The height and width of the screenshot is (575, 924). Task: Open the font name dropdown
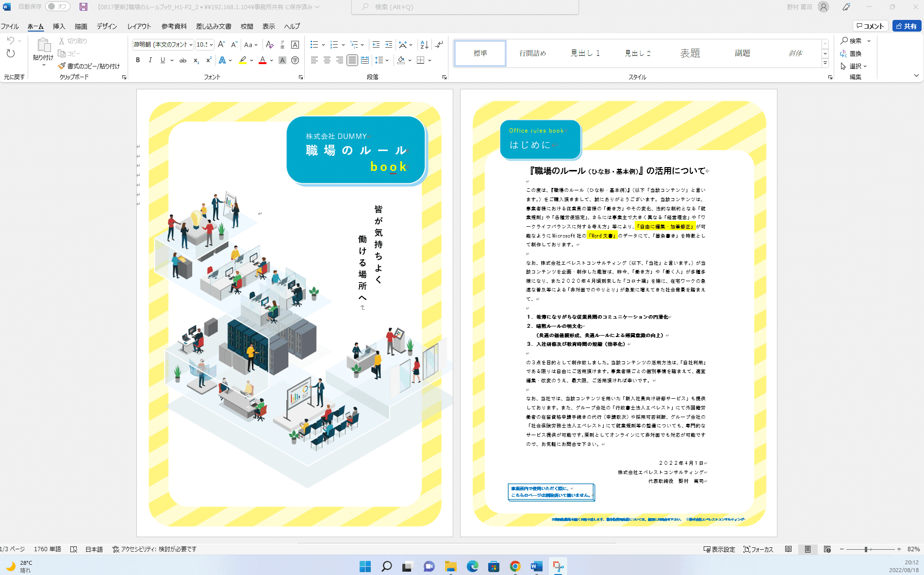191,45
